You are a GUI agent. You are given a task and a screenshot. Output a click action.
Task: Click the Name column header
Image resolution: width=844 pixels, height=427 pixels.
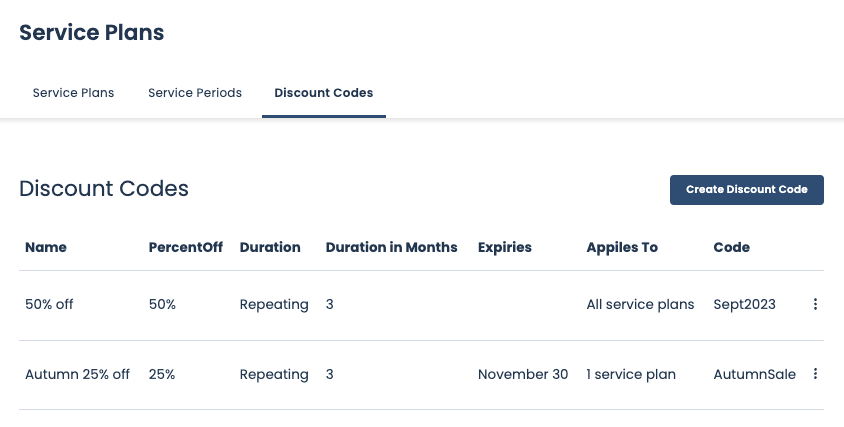click(46, 247)
